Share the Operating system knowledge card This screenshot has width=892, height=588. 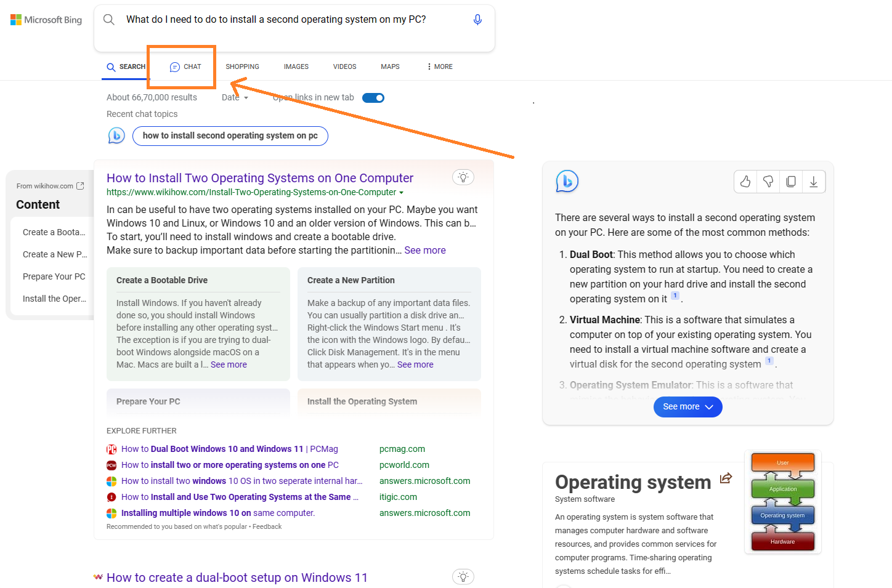(726, 478)
